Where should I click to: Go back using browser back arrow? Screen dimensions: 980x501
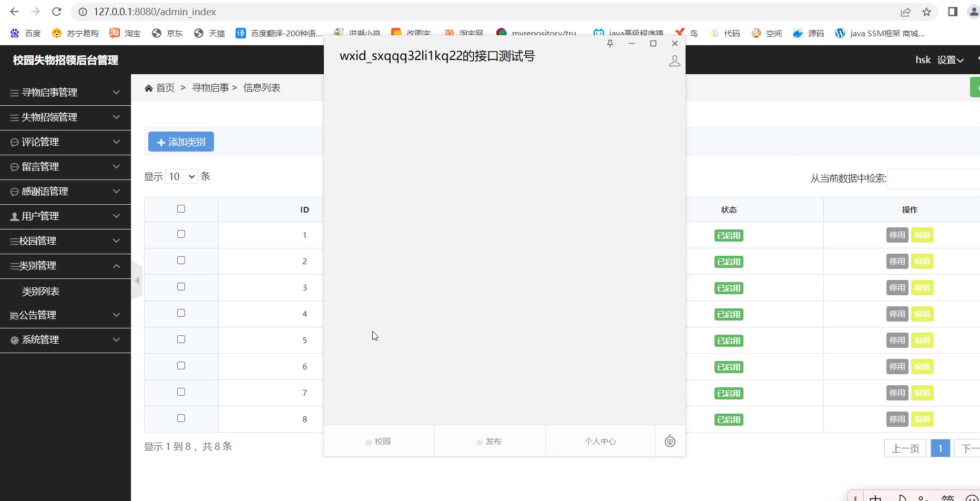[14, 12]
